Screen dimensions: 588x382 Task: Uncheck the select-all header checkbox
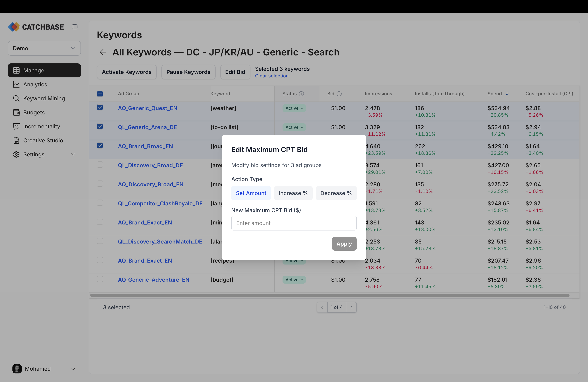100,94
